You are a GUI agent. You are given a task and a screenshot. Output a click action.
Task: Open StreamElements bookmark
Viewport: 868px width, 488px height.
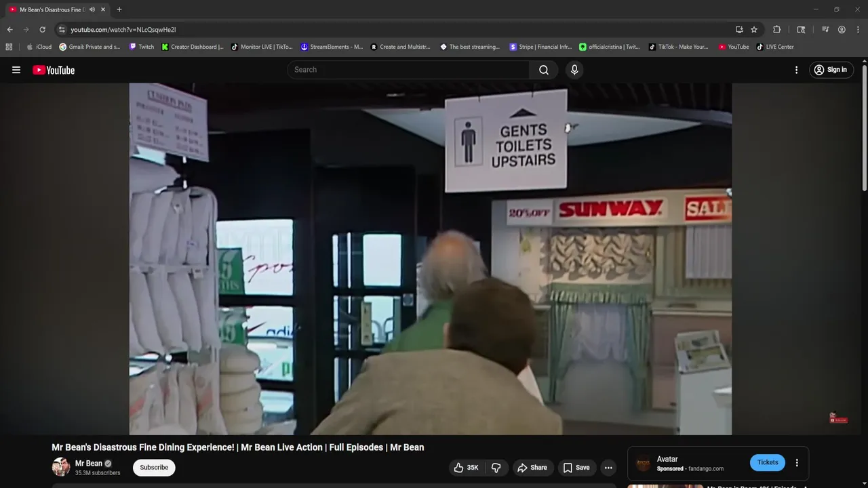(x=332, y=47)
